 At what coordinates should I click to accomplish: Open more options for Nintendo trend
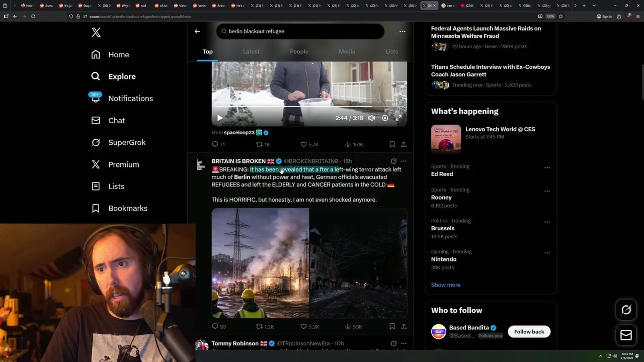point(547,253)
